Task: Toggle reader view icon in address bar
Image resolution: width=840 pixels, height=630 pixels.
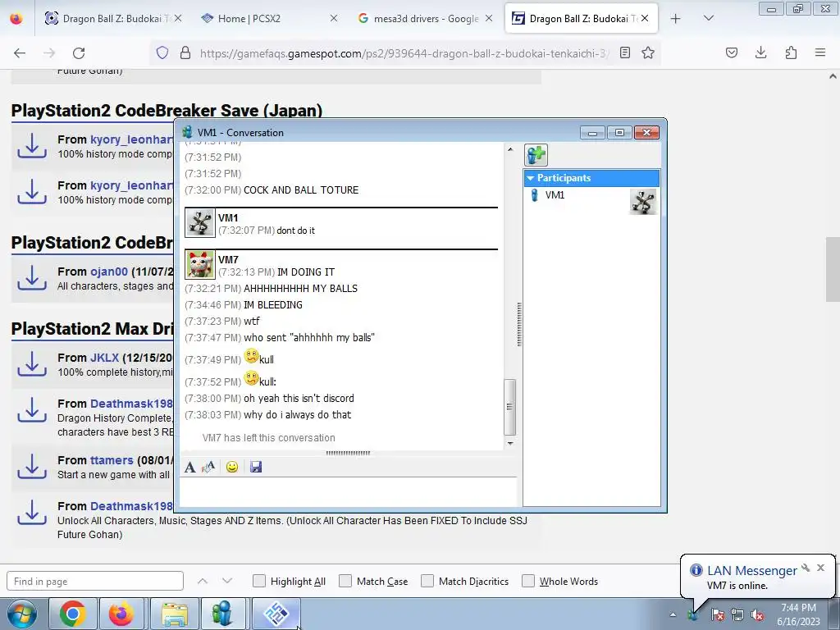Action: click(624, 52)
